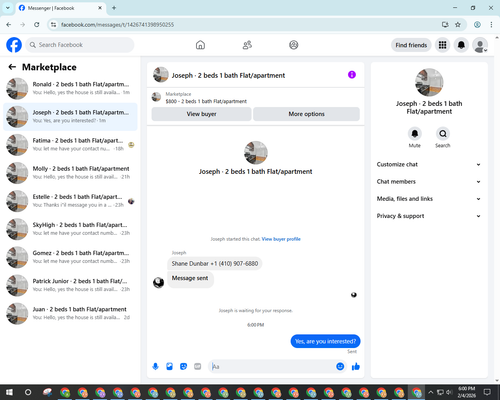Open the Facebook logo home link
Screen dimensions: 500x400
[14, 45]
